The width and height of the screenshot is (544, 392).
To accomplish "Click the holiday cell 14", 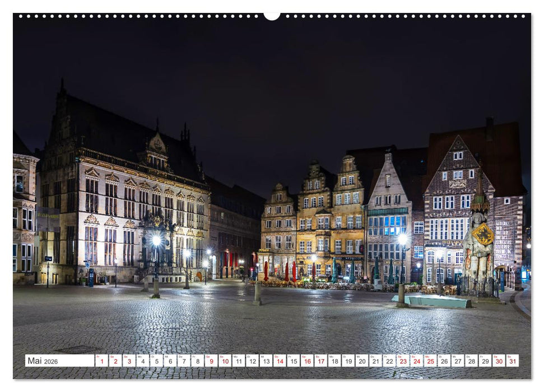I will pyautogui.click(x=280, y=362).
